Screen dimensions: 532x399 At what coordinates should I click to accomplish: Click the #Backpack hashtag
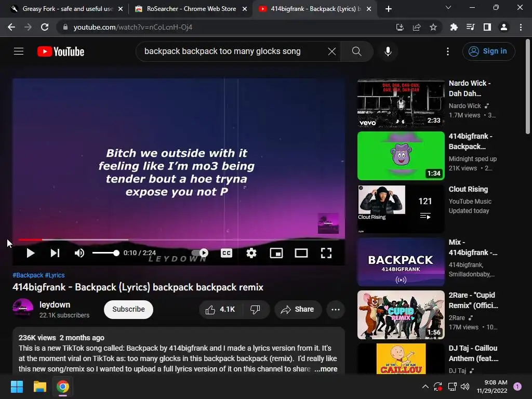[28, 275]
